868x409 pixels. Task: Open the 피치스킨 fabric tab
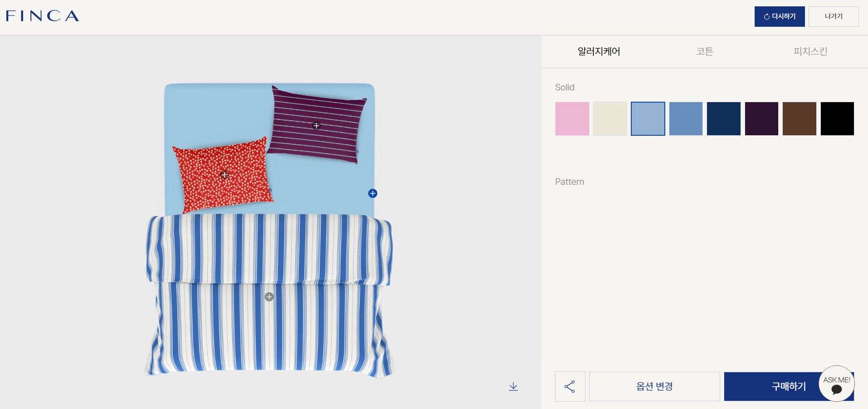(x=810, y=51)
